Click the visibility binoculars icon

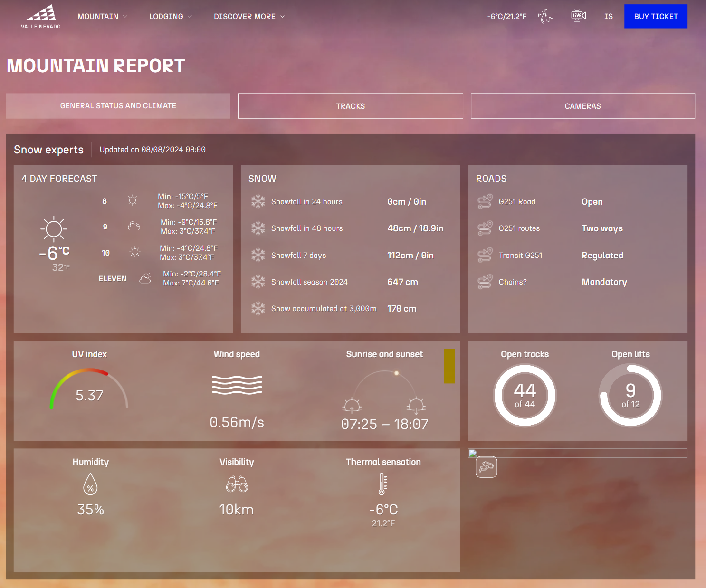(237, 484)
